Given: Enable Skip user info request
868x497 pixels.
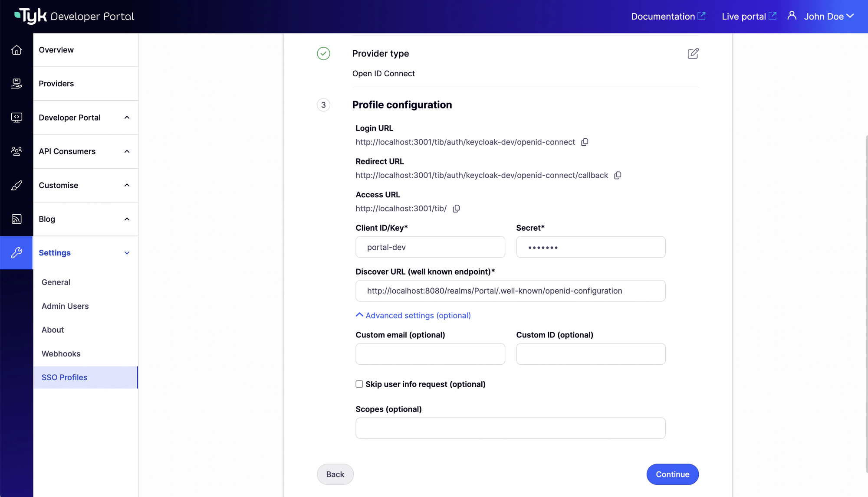Looking at the screenshot, I should (x=359, y=384).
